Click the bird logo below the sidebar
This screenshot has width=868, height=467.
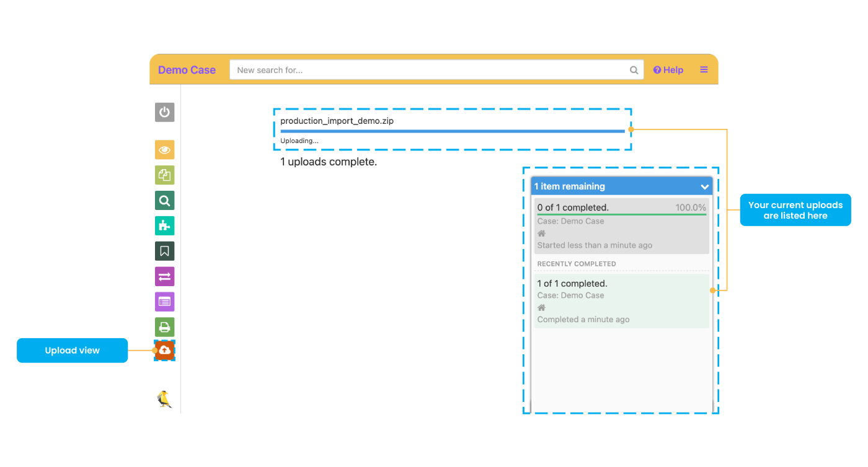164,398
